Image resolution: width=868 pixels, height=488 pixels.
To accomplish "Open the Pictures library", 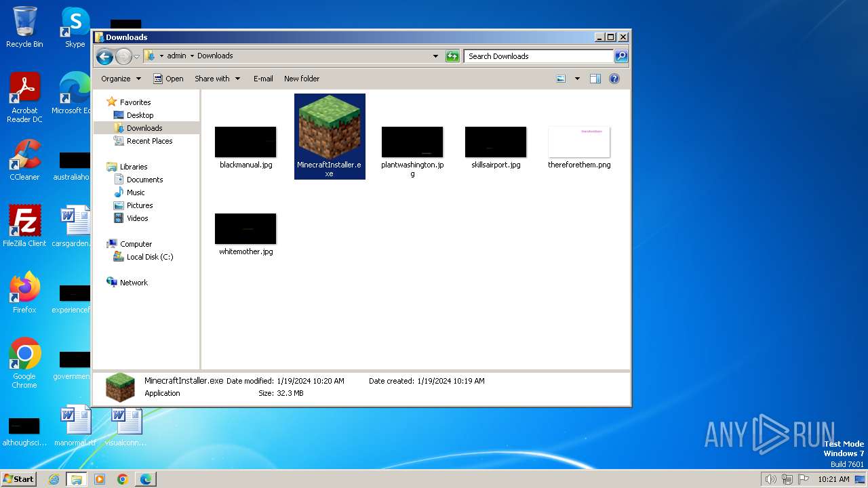I will (x=140, y=205).
